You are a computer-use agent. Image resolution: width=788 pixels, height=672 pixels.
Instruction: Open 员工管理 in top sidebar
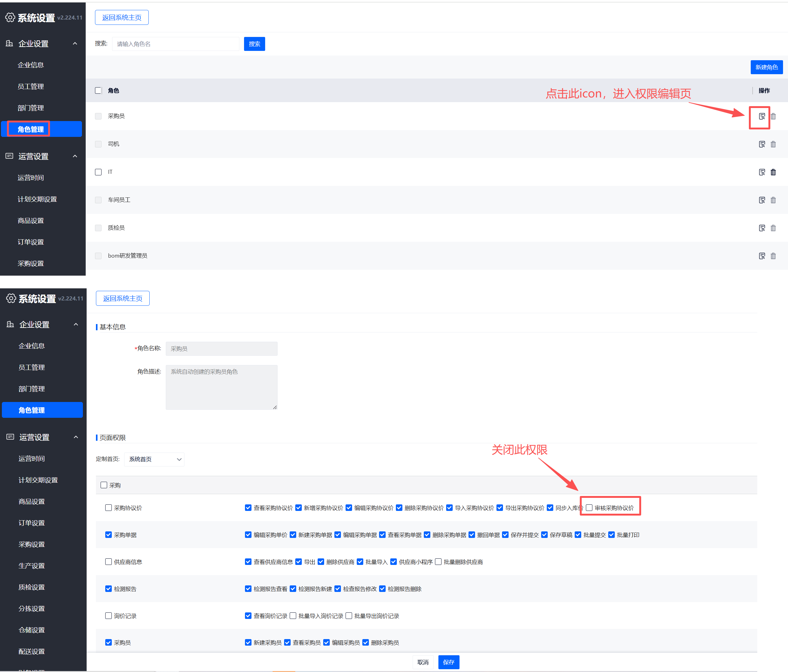(x=31, y=87)
